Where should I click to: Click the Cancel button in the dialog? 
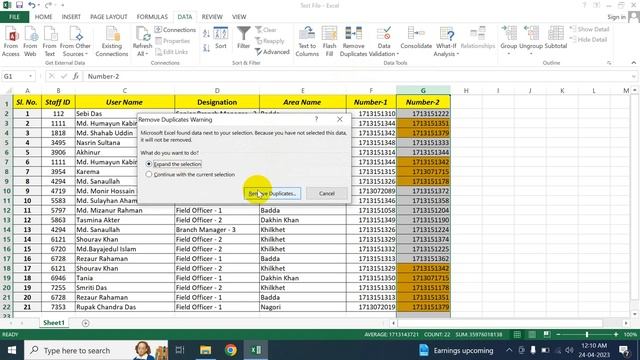[x=327, y=193]
